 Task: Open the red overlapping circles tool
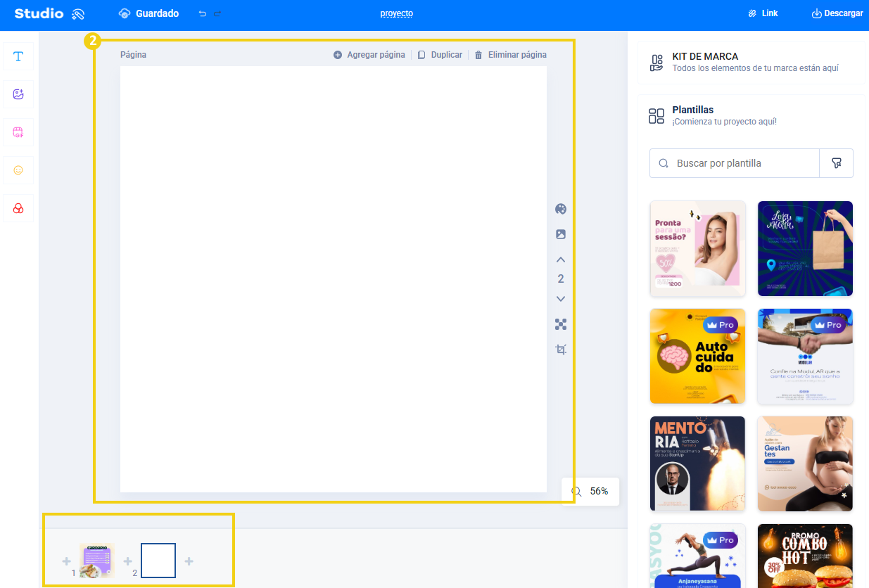pos(18,208)
